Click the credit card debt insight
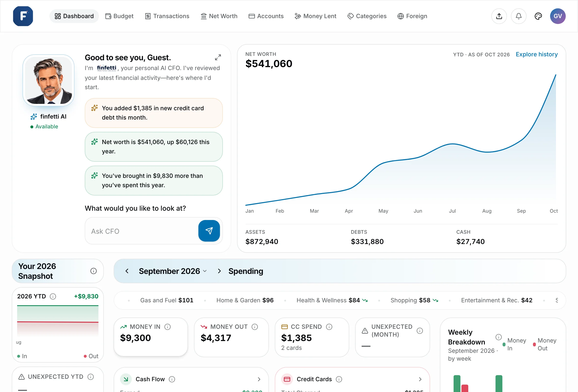 pyautogui.click(x=154, y=113)
